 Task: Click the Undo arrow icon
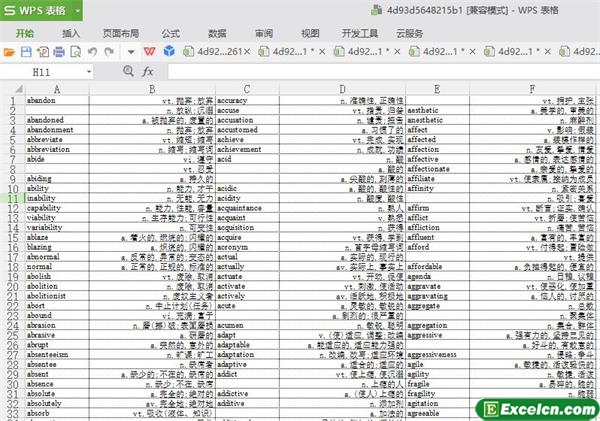click(x=92, y=52)
